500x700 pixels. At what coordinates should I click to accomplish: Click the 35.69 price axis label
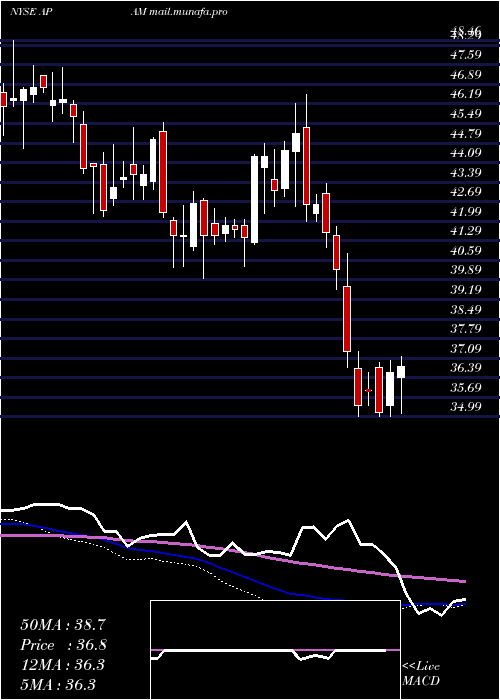(466, 387)
